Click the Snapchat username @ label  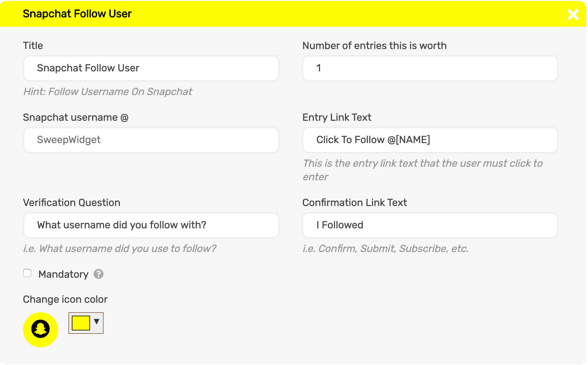point(76,117)
